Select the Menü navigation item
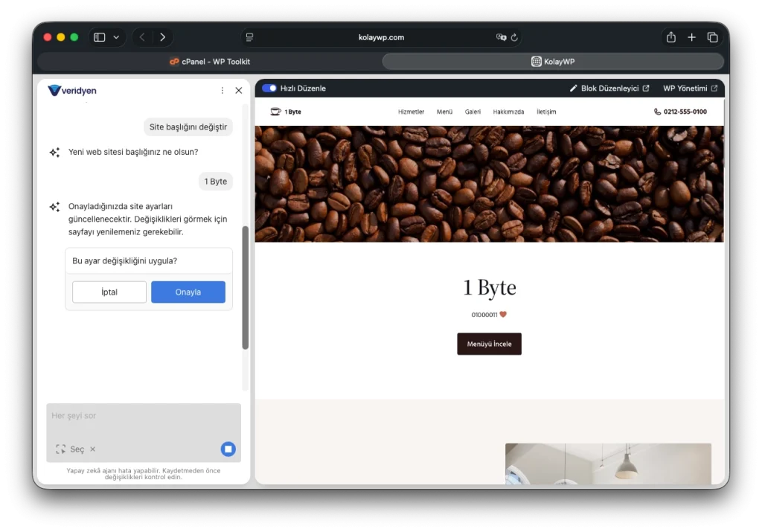Screen dimensions: 762x532 (444, 112)
